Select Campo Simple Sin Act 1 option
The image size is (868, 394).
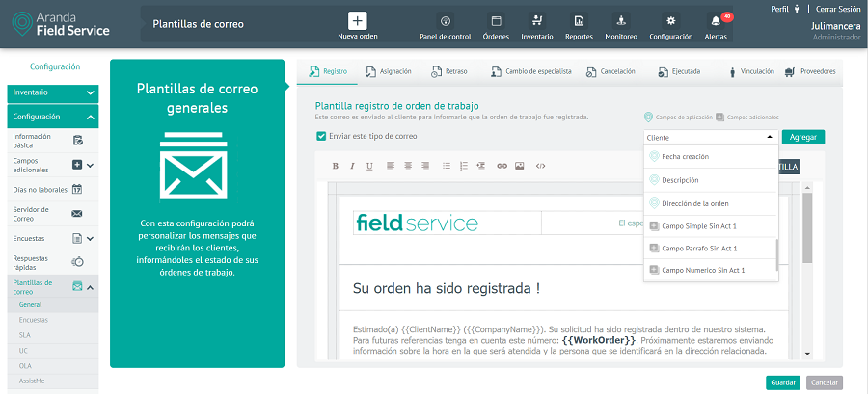pyautogui.click(x=711, y=226)
